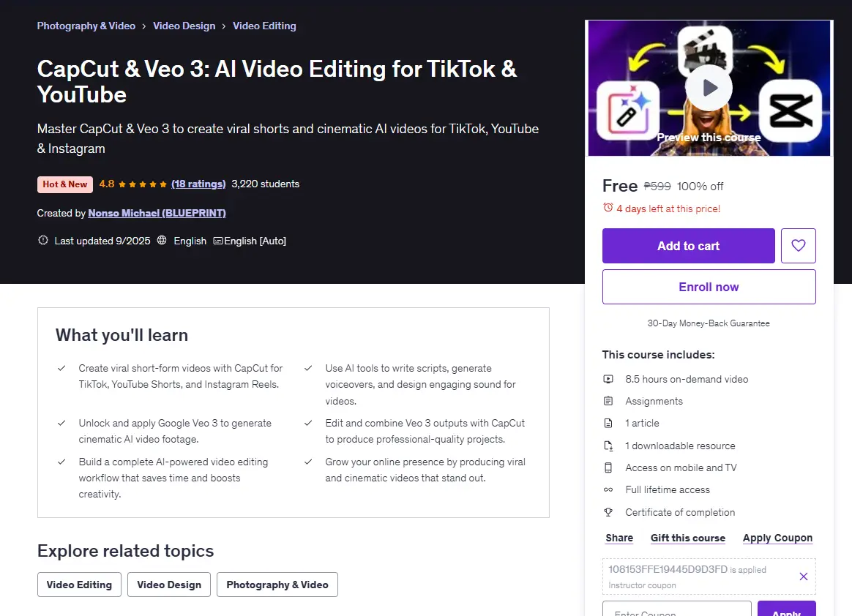Screen dimensions: 852x616
Task: Click the closed captions icon
Action: [218, 241]
